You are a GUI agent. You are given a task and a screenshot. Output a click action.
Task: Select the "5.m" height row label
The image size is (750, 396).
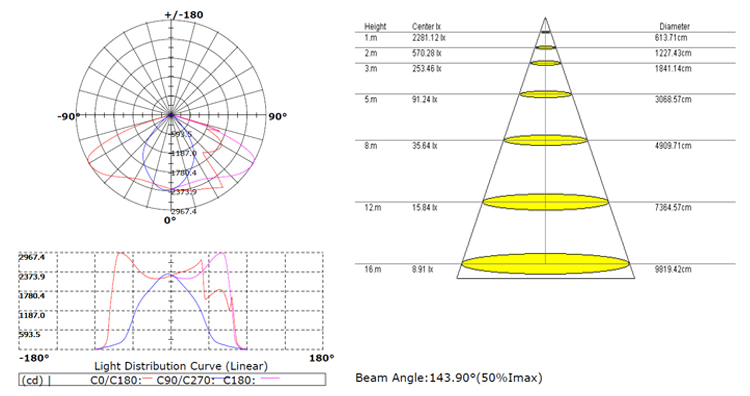(x=371, y=99)
